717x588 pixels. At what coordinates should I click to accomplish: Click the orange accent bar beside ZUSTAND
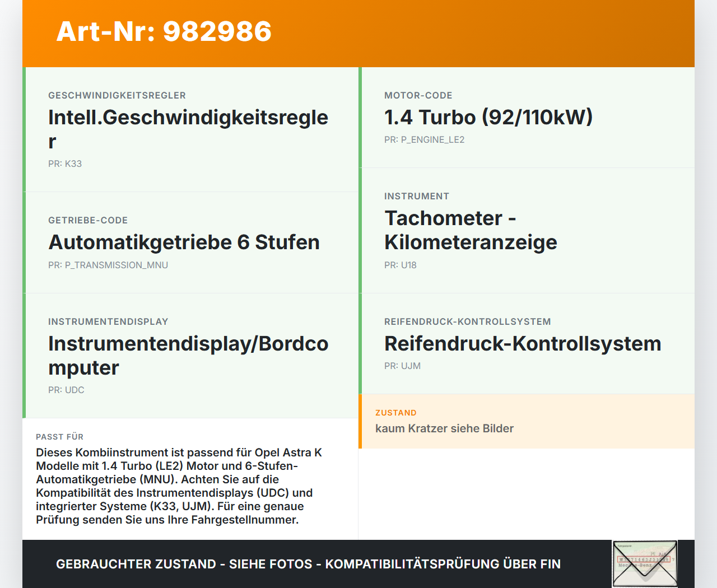click(360, 421)
